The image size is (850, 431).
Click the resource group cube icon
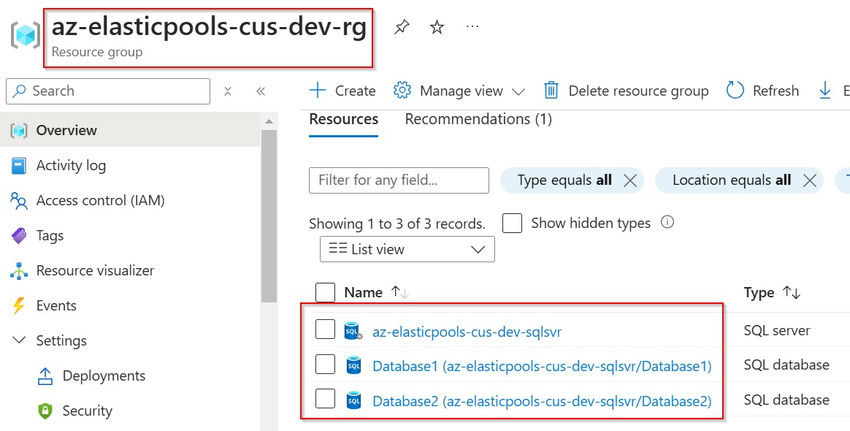(25, 35)
